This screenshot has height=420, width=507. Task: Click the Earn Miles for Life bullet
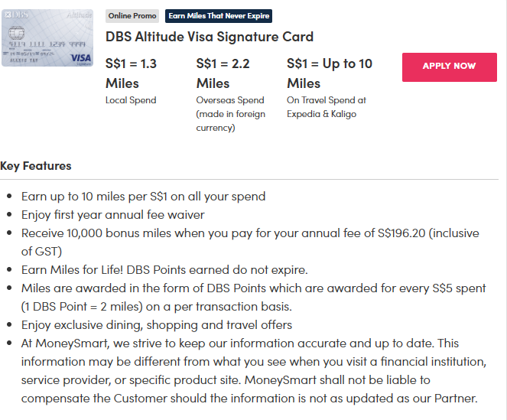[x=164, y=269]
